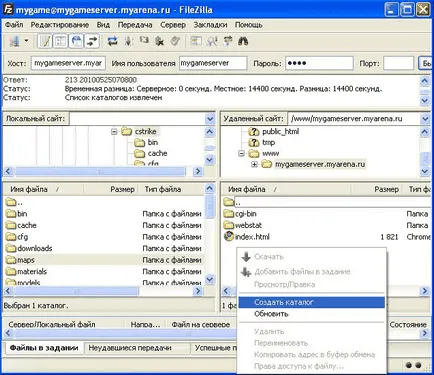
Task: Collapse the www folder in the remote tree
Action: [242, 154]
